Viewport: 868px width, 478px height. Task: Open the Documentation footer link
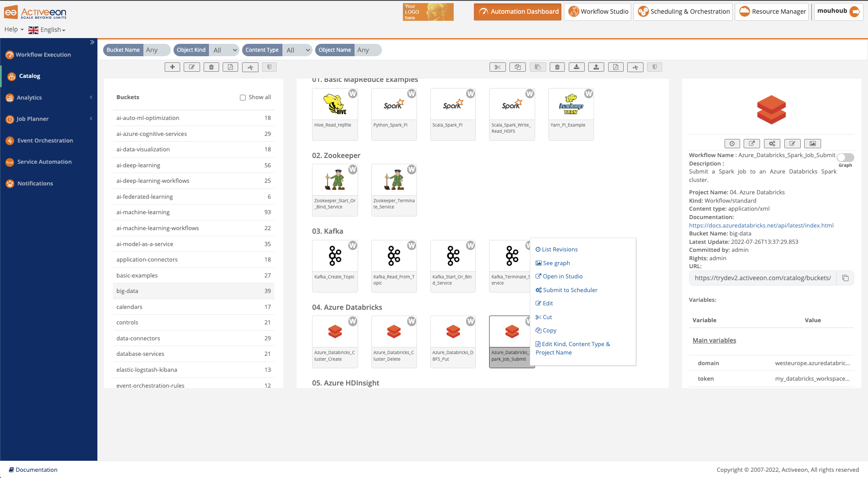tap(33, 470)
